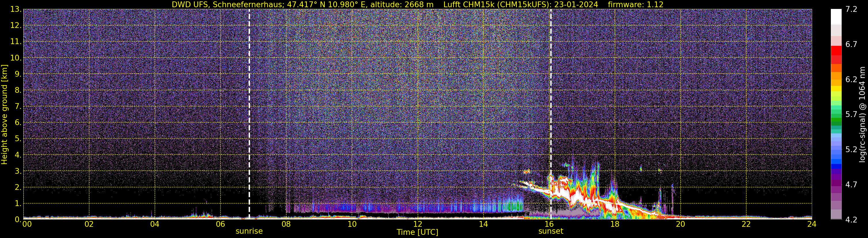Viewport: 868px width, 238px height.
Task: Click the '16' time axis tick label
Action: tap(549, 224)
